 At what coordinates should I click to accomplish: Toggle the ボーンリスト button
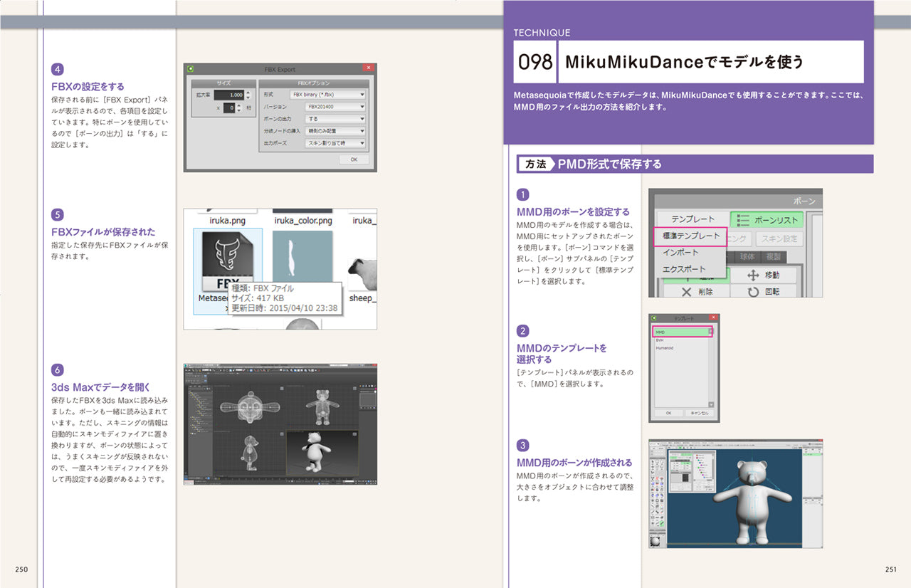click(x=767, y=219)
